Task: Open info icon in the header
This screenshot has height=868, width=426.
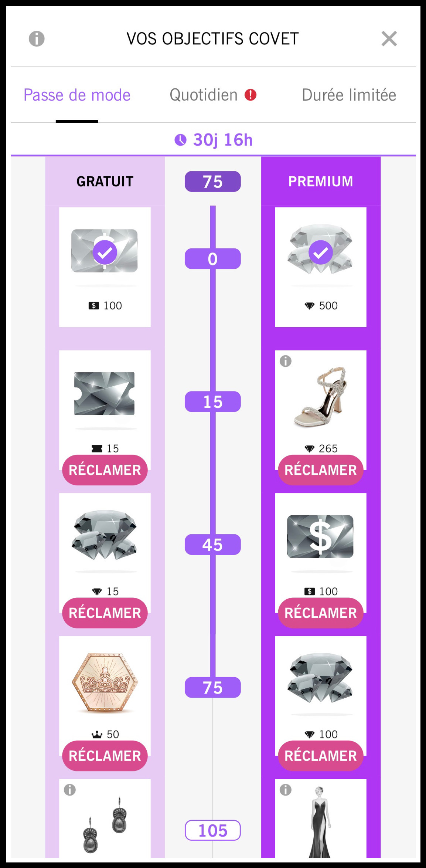Action: 37,39
